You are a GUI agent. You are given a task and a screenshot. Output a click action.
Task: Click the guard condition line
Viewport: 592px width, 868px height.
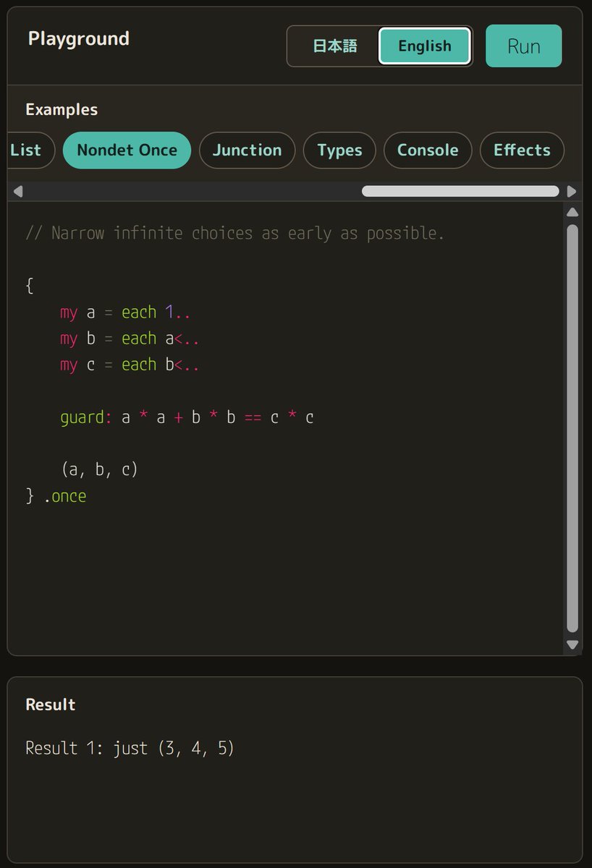point(187,417)
